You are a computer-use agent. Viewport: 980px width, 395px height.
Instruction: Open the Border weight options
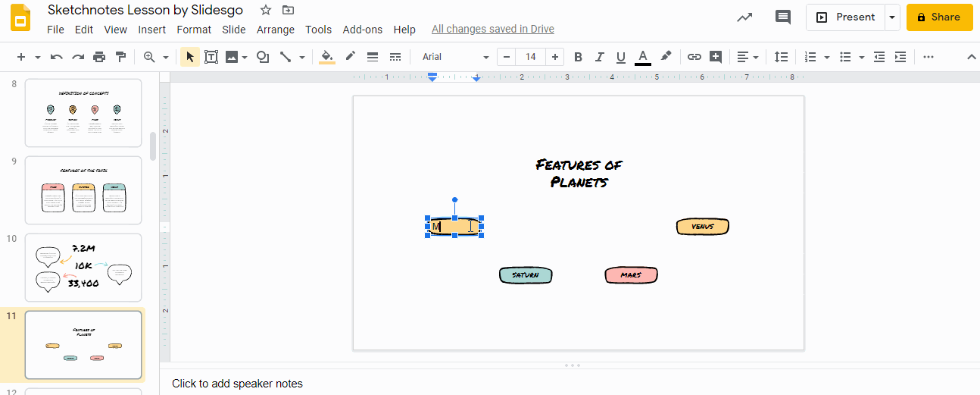click(373, 57)
